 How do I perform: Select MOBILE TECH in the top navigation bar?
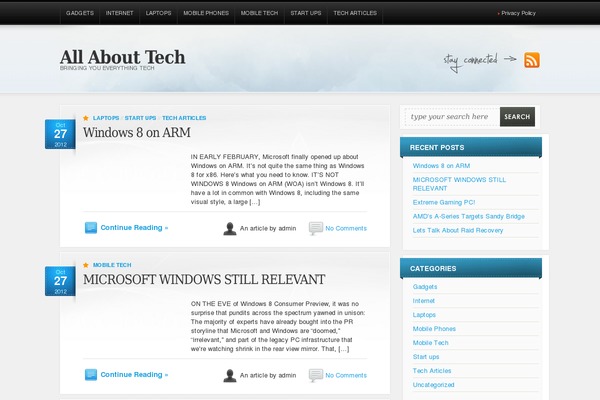[259, 13]
